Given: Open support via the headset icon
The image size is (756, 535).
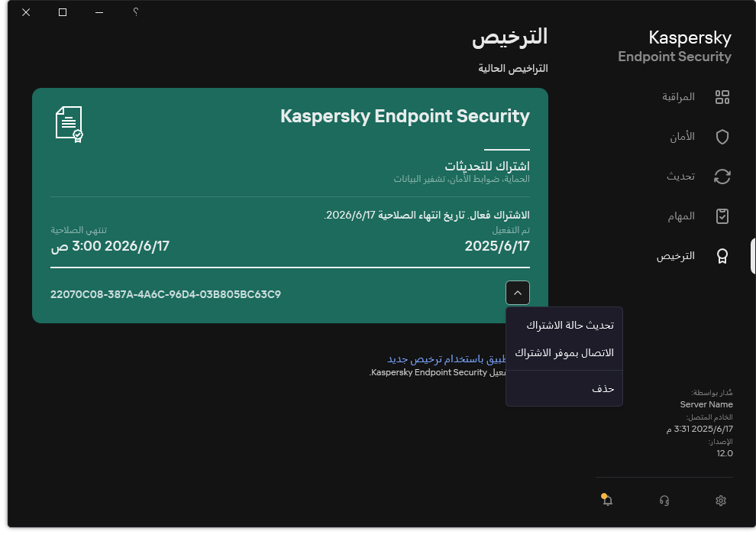Looking at the screenshot, I should 664,501.
